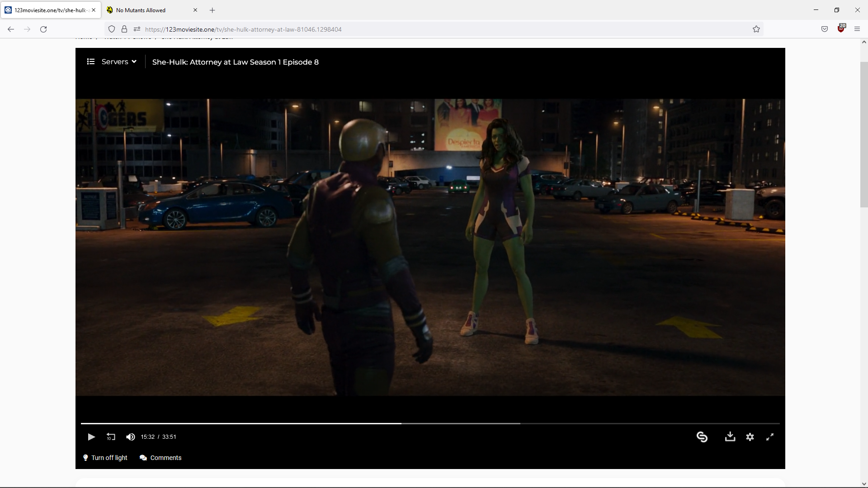This screenshot has height=488, width=868.
Task: Close the 123moviesite.one tab
Action: tap(94, 10)
